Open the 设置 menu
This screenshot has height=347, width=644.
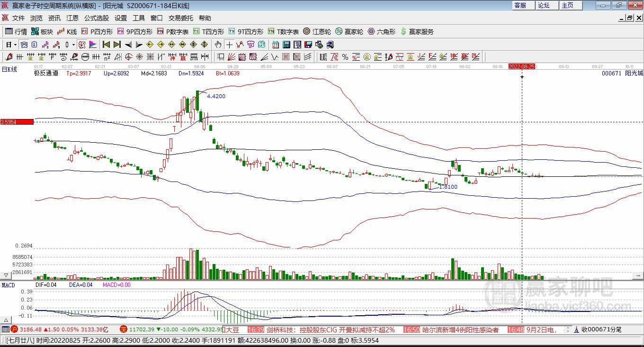(121, 18)
